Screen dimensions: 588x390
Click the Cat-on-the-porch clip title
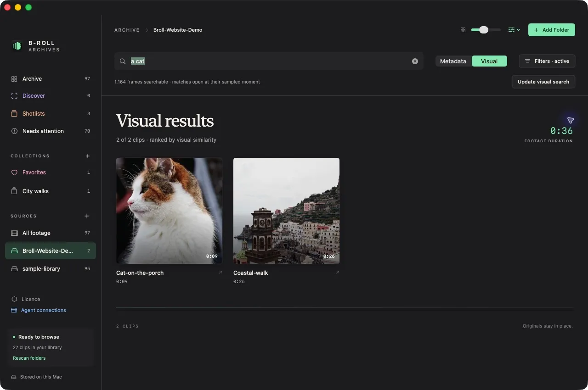140,273
